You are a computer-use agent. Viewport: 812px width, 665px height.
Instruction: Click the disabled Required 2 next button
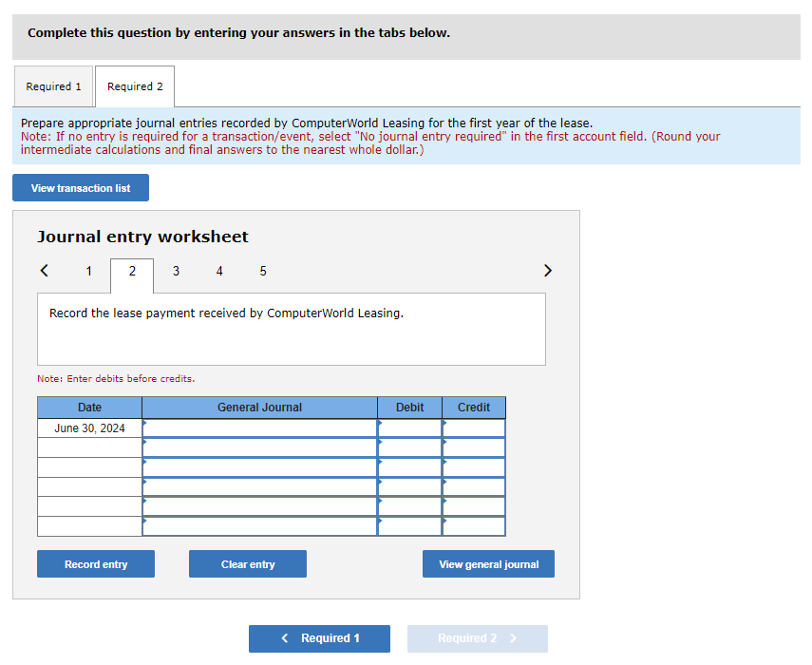click(x=478, y=638)
